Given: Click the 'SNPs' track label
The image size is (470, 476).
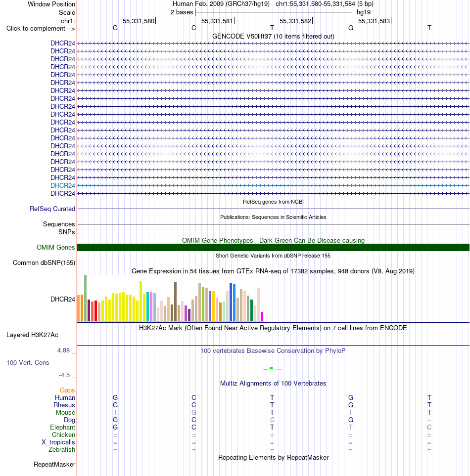Looking at the screenshot, I should tap(66, 232).
